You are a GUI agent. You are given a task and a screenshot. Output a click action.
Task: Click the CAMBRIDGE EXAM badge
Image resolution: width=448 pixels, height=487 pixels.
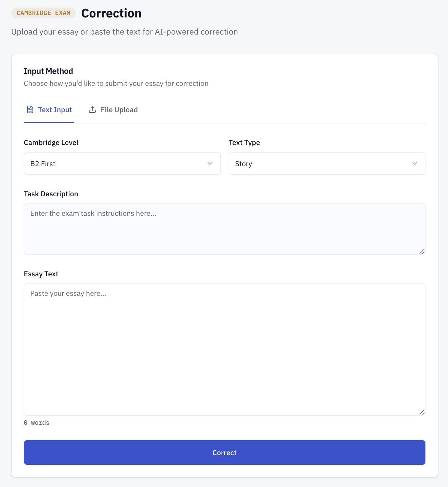[43, 13]
